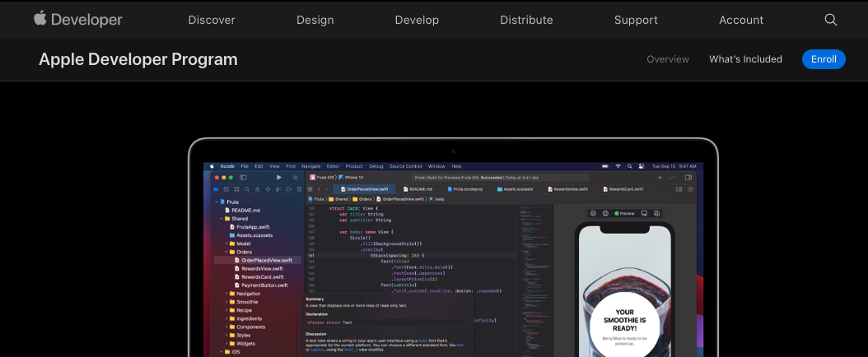Switch to the Assets.xcassets editor tab
The height and width of the screenshot is (357, 868).
[515, 189]
